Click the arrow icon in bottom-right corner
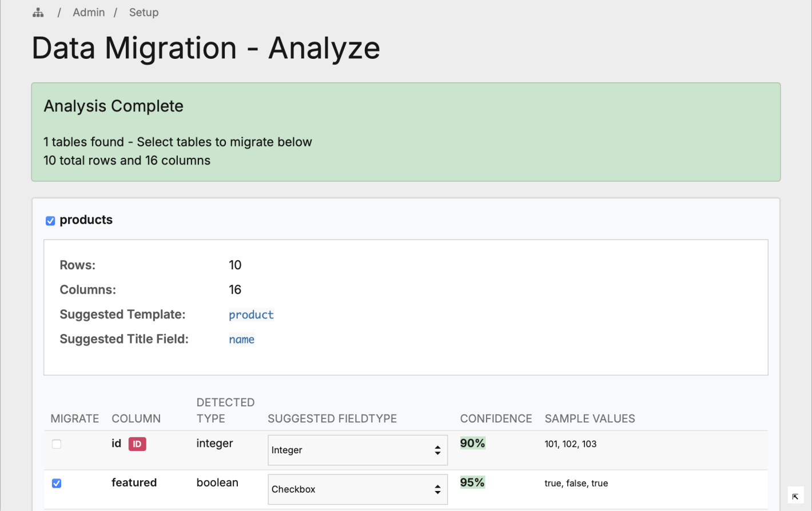Screen dimensions: 812x511 pyautogui.click(x=795, y=496)
